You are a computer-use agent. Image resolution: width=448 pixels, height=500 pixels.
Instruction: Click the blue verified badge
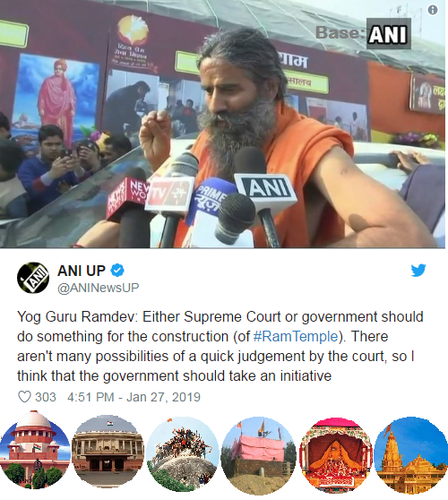coord(117,271)
